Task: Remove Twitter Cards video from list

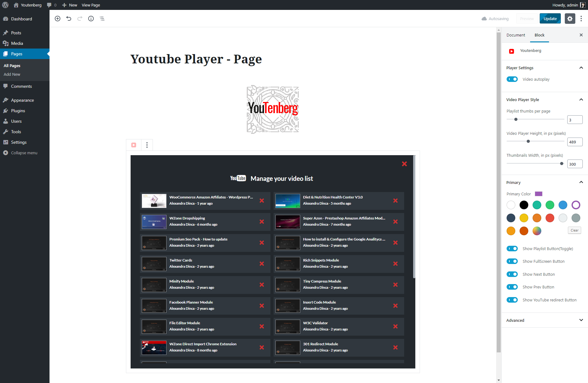Action: [x=262, y=264]
